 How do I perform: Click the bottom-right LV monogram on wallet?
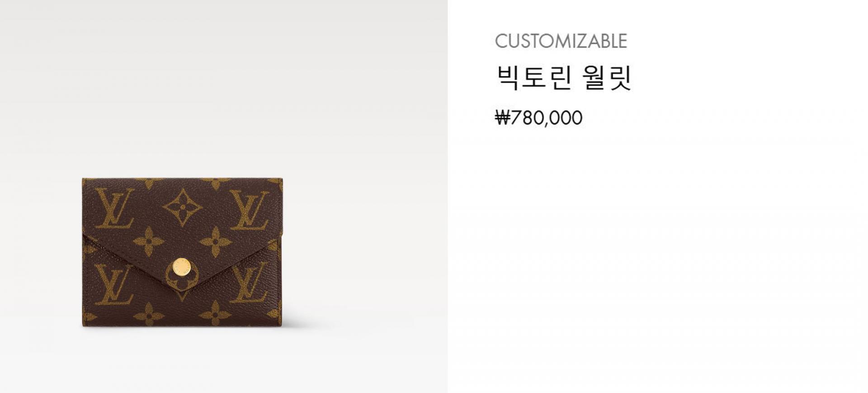[249, 283]
